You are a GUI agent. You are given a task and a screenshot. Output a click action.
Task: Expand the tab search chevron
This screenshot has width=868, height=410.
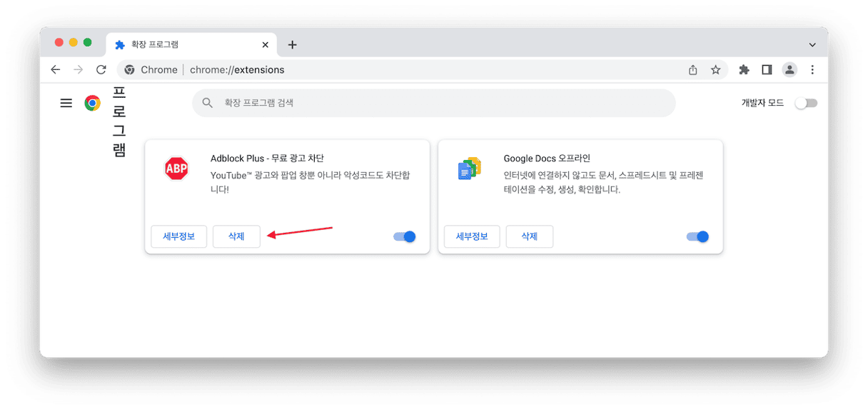tap(812, 44)
